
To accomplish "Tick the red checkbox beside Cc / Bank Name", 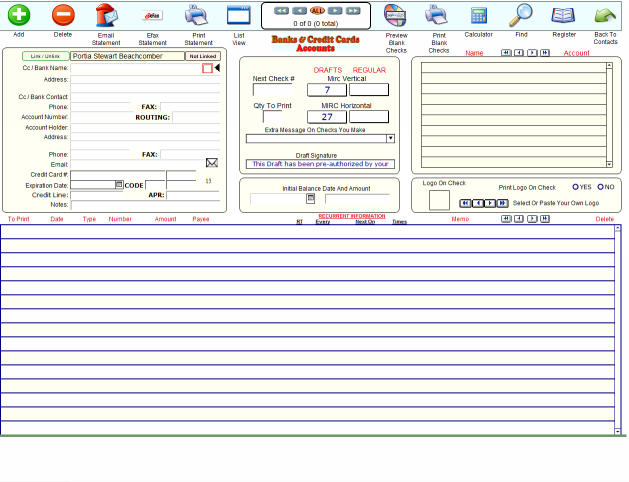I will (x=207, y=68).
